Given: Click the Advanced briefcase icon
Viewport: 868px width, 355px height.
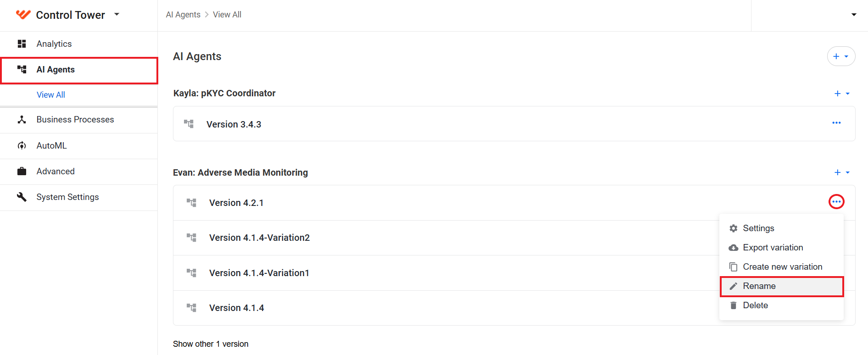Looking at the screenshot, I should (x=22, y=172).
